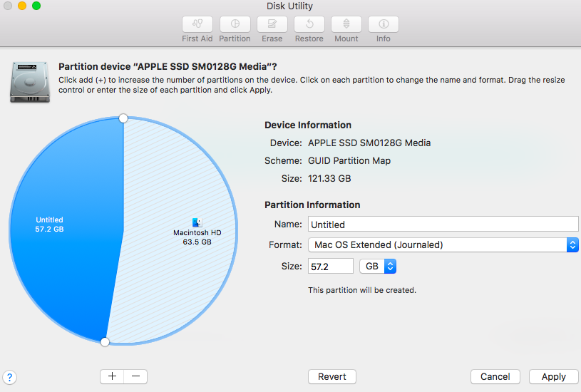Click the Mount toolbar icon
The width and height of the screenshot is (581, 392).
(346, 24)
